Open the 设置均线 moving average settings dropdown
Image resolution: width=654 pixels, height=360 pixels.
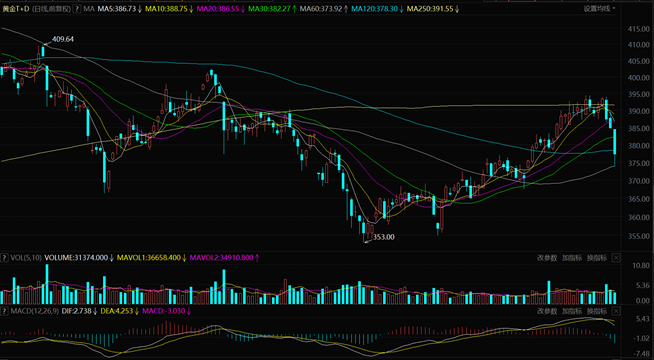click(x=599, y=8)
